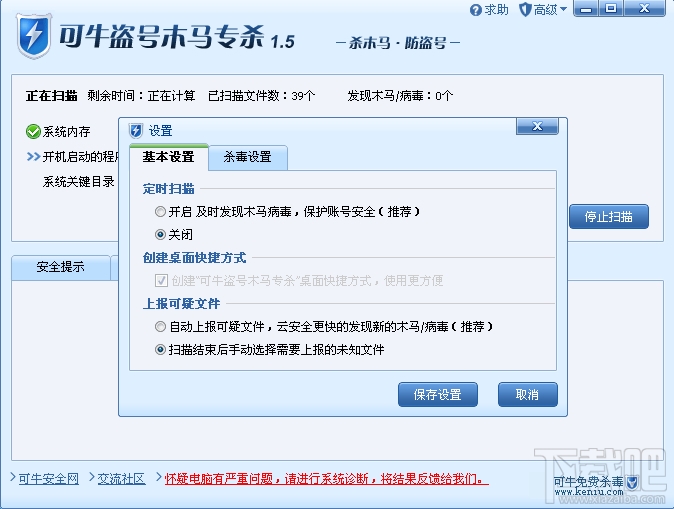Click the www.keniu.com website text

point(588,492)
